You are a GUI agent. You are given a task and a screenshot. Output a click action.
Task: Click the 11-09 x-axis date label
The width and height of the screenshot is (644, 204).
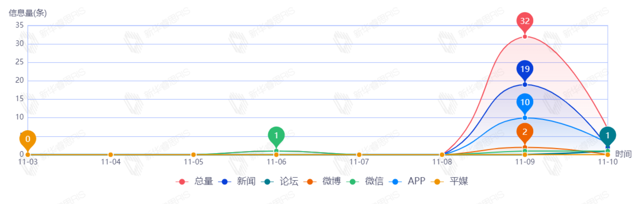[525, 162]
